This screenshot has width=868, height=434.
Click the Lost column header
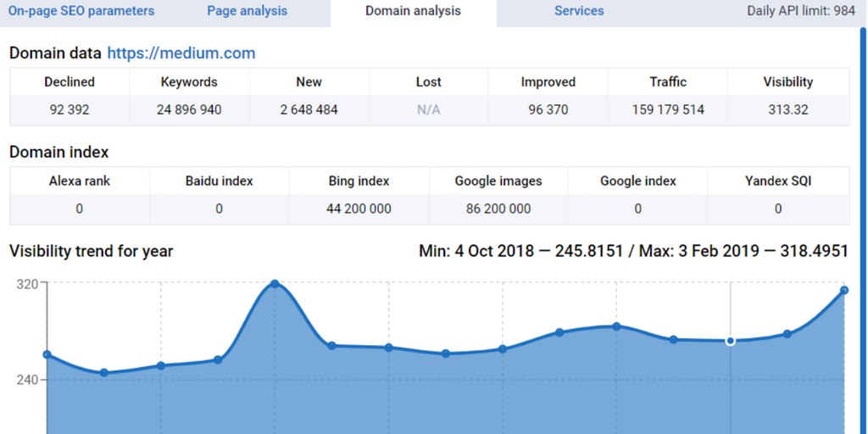click(428, 82)
